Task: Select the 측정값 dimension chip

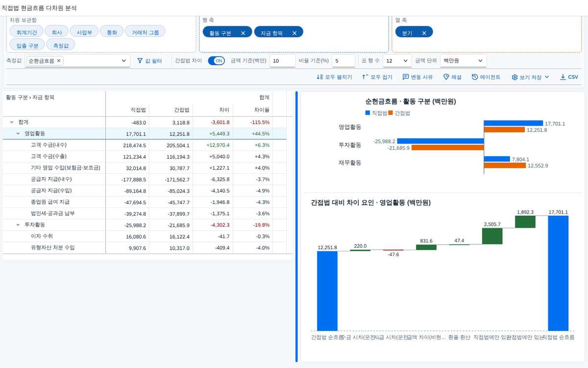Action: [x=61, y=45]
